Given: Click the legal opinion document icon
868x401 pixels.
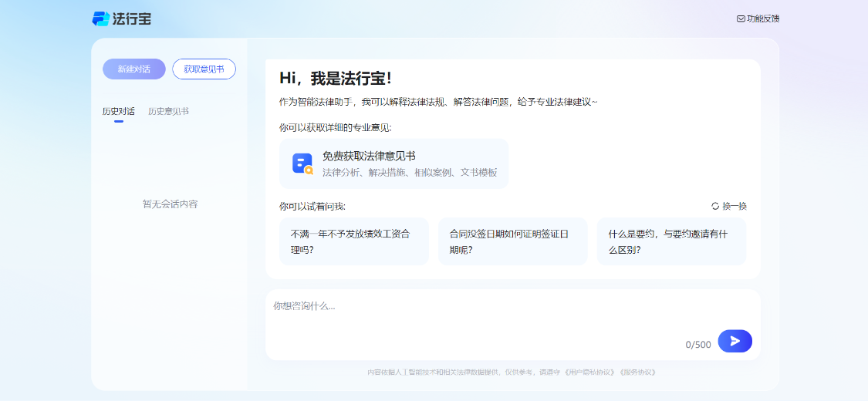Looking at the screenshot, I should (302, 163).
